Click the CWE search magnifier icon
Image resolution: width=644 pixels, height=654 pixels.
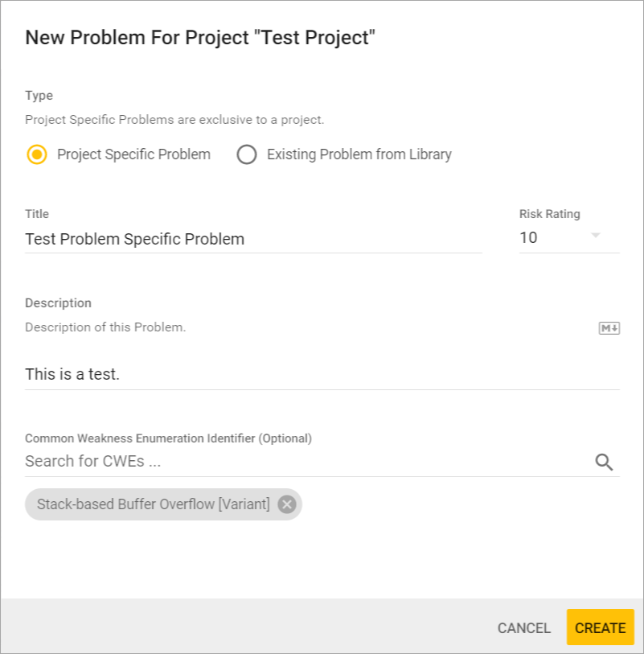[x=604, y=462]
